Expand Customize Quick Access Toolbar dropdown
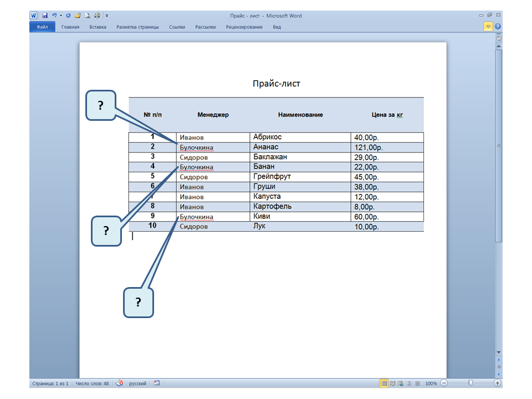This screenshot has height=399, width=532. pos(106,16)
